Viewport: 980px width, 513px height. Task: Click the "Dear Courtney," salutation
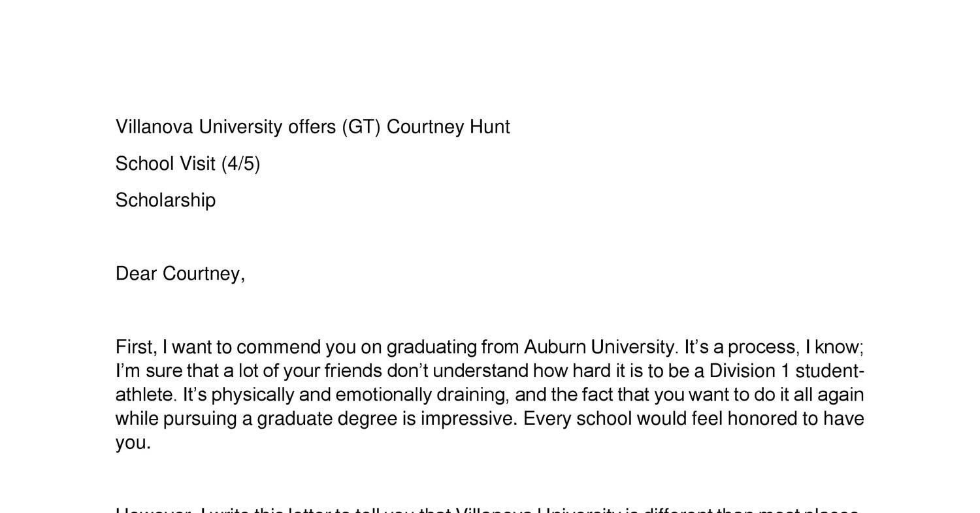(x=180, y=274)
